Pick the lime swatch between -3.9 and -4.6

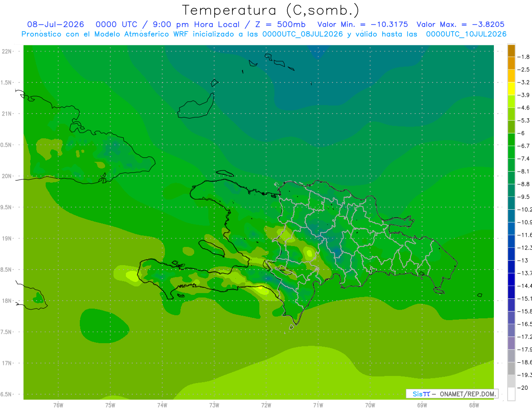[511, 102]
